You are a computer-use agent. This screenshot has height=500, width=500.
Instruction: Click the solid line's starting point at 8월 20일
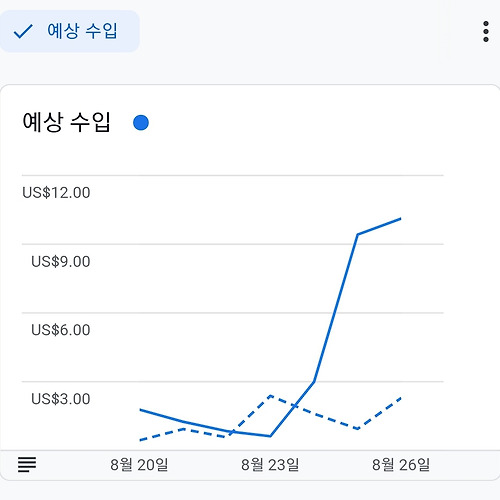pyautogui.click(x=140, y=409)
